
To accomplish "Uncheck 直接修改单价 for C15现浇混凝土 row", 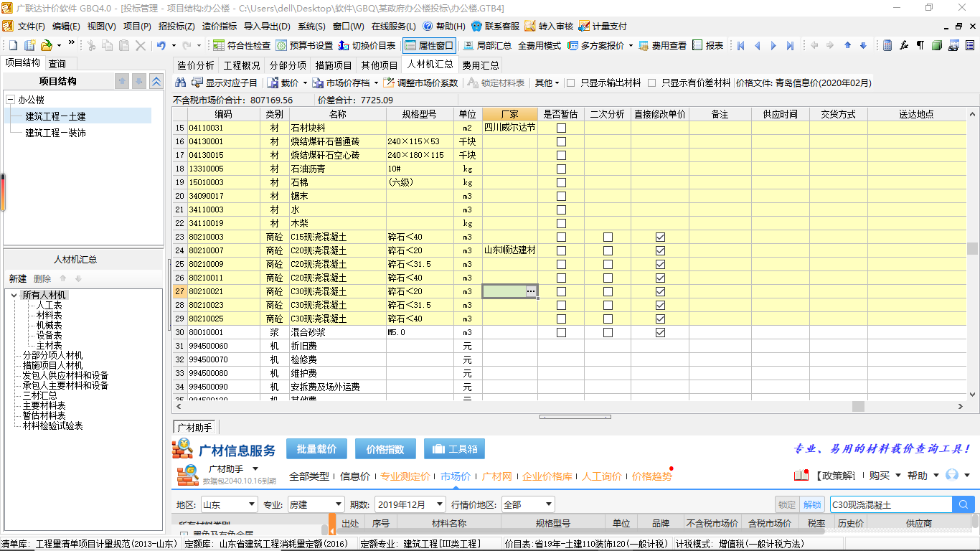I will coord(660,237).
